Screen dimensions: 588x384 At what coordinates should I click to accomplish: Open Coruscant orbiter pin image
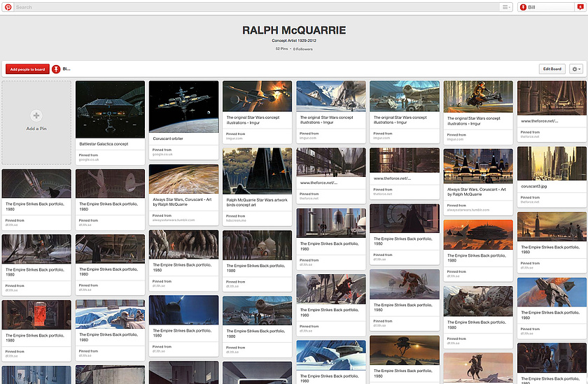point(183,107)
